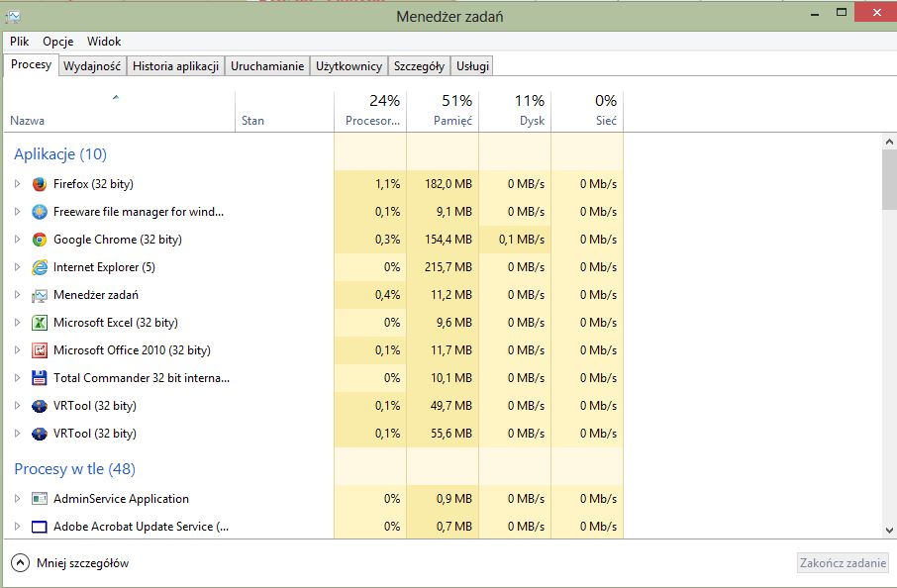Click the scrollbar up arrow
This screenshot has height=588, width=897.
[x=889, y=141]
